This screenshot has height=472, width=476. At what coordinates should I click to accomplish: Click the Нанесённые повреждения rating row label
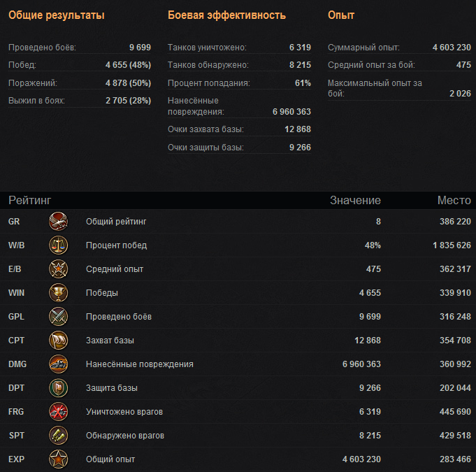(140, 364)
